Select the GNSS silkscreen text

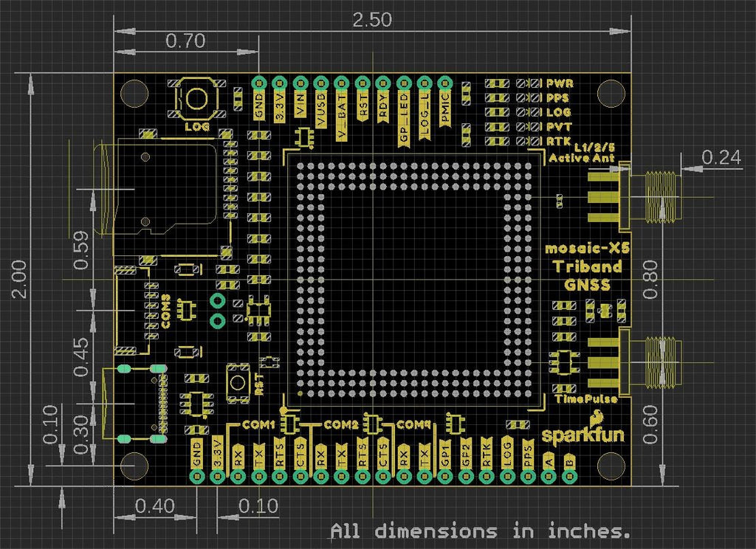[587, 285]
